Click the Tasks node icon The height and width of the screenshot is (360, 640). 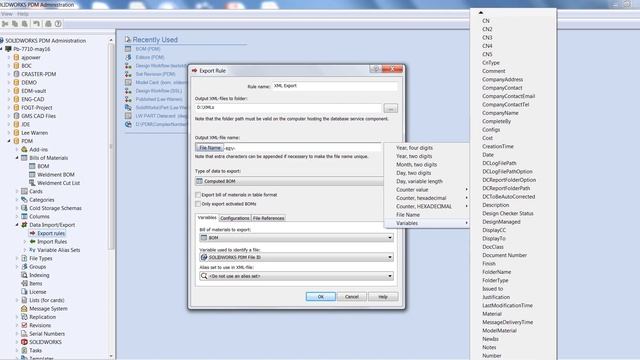coord(24,350)
